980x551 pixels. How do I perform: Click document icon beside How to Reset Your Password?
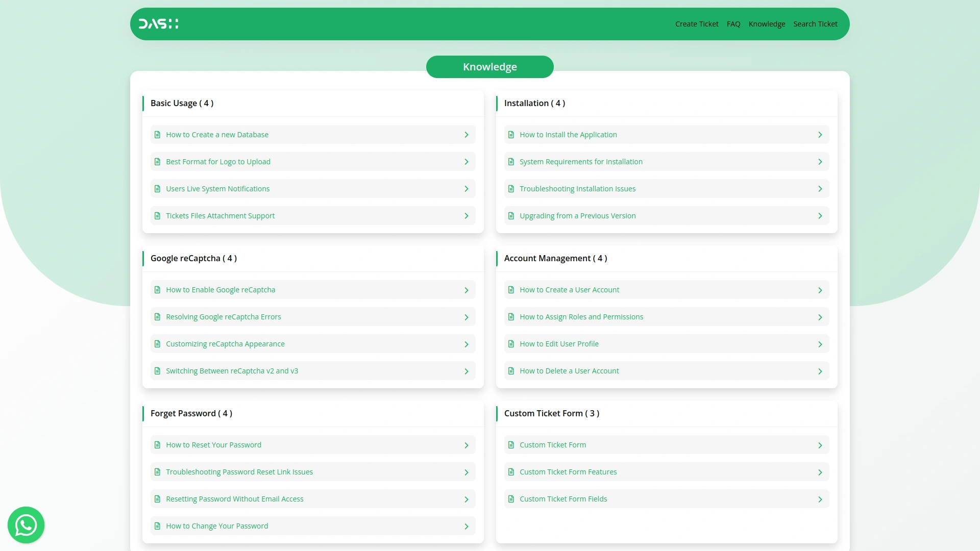(x=157, y=445)
